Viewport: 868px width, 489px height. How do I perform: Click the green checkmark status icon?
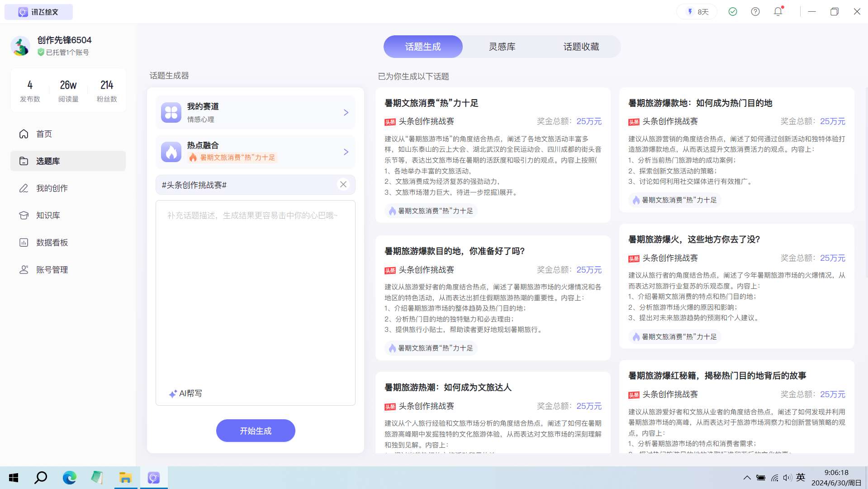tap(733, 12)
